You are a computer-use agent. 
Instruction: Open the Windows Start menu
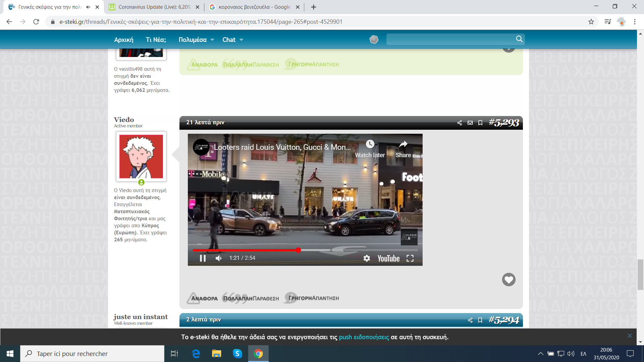tap(10, 354)
